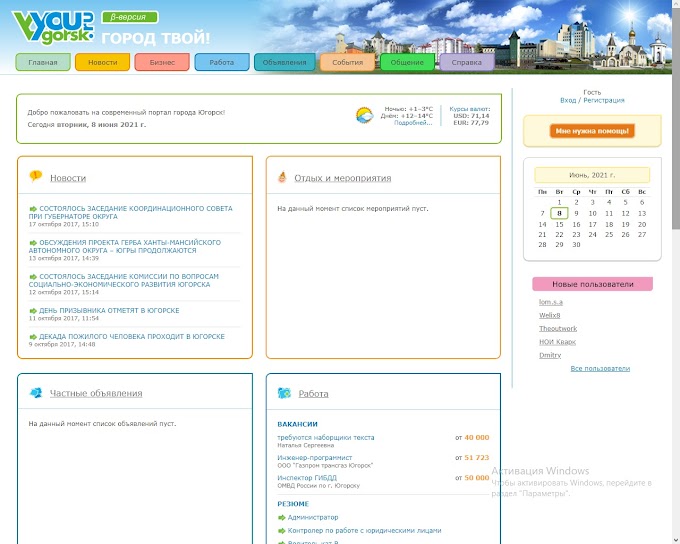680x544 pixels.
Task: Click green arrow next to Контролер resume
Action: pos(281,531)
